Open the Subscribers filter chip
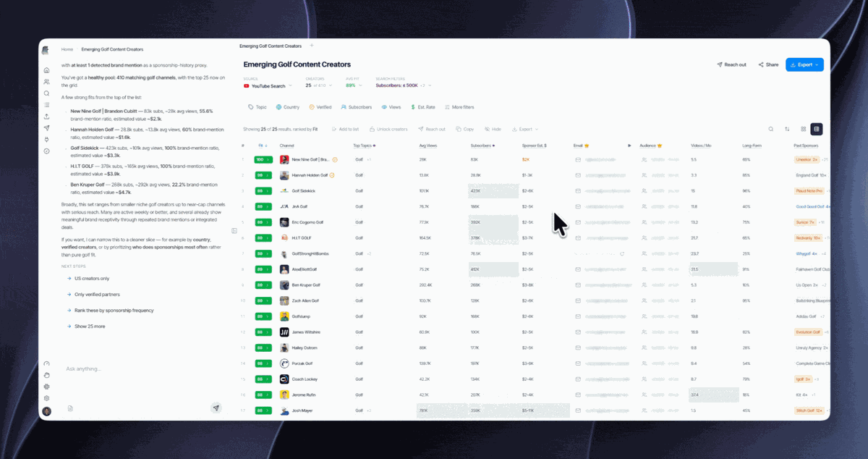This screenshot has width=868, height=459. (356, 107)
